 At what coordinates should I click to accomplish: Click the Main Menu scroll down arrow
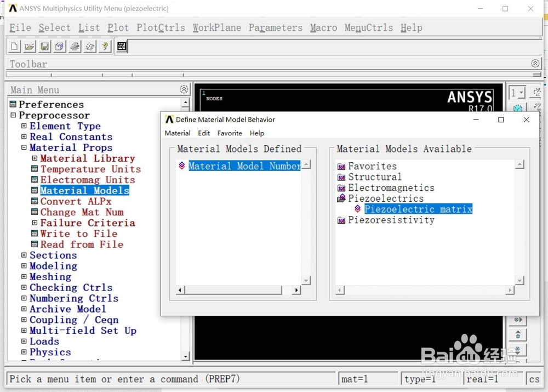click(185, 356)
